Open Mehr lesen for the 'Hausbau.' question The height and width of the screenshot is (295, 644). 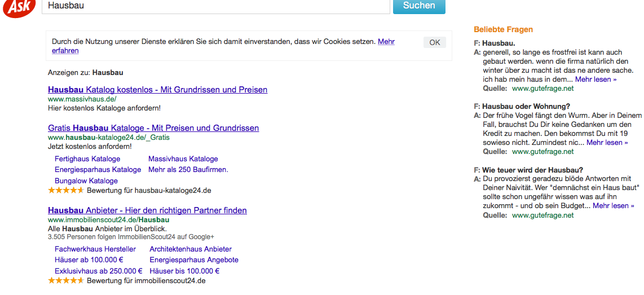pyautogui.click(x=596, y=80)
